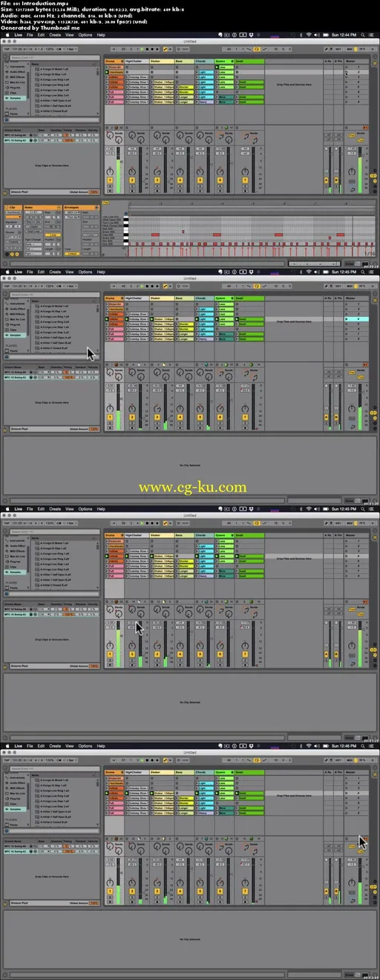380x980 pixels.
Task: Toggle KEY map mode in first frame
Action: [337, 48]
